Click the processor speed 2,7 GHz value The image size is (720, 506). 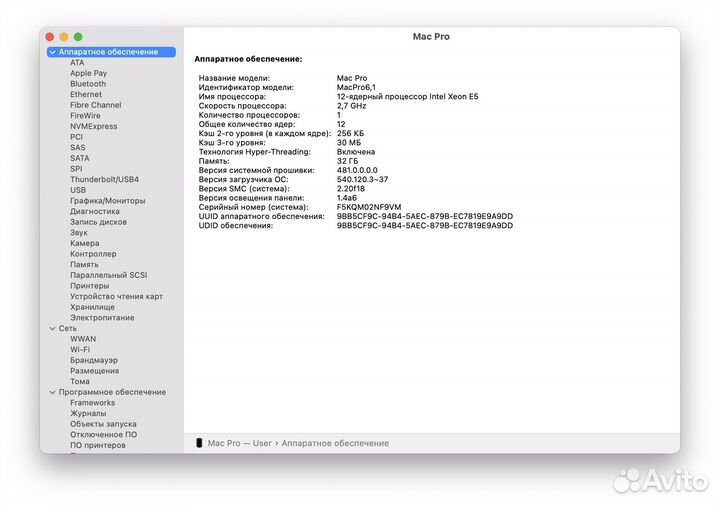click(351, 106)
